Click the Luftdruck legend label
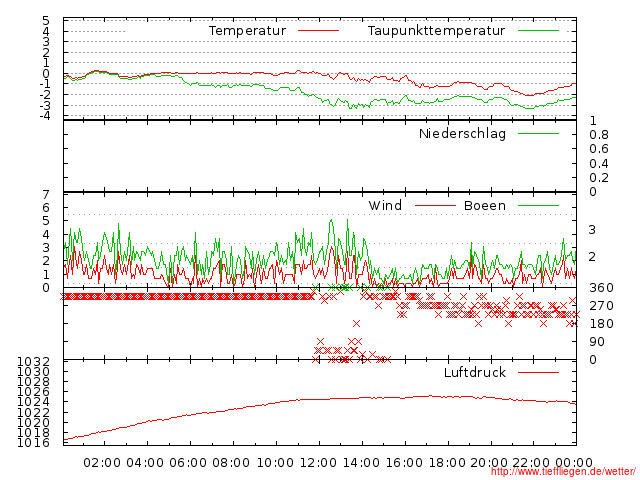The height and width of the screenshot is (480, 640). click(475, 372)
